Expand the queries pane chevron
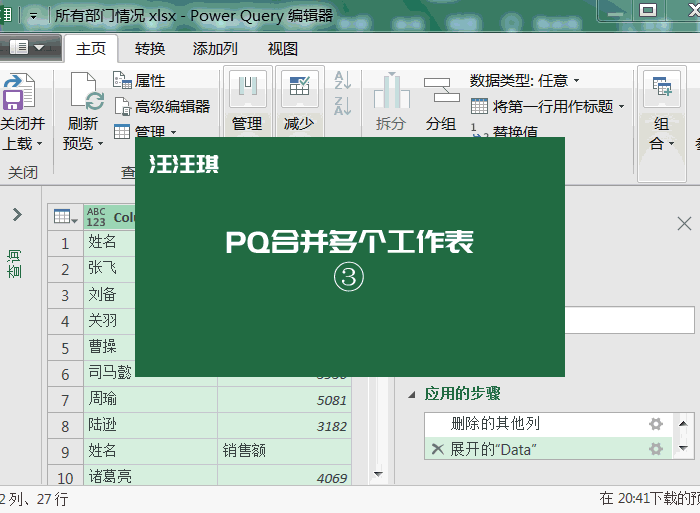 pos(17,215)
